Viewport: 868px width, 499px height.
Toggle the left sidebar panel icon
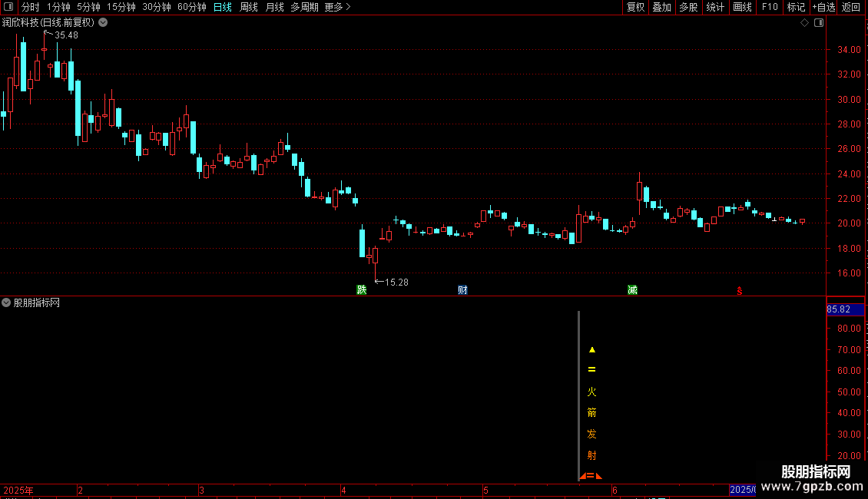tap(8, 7)
